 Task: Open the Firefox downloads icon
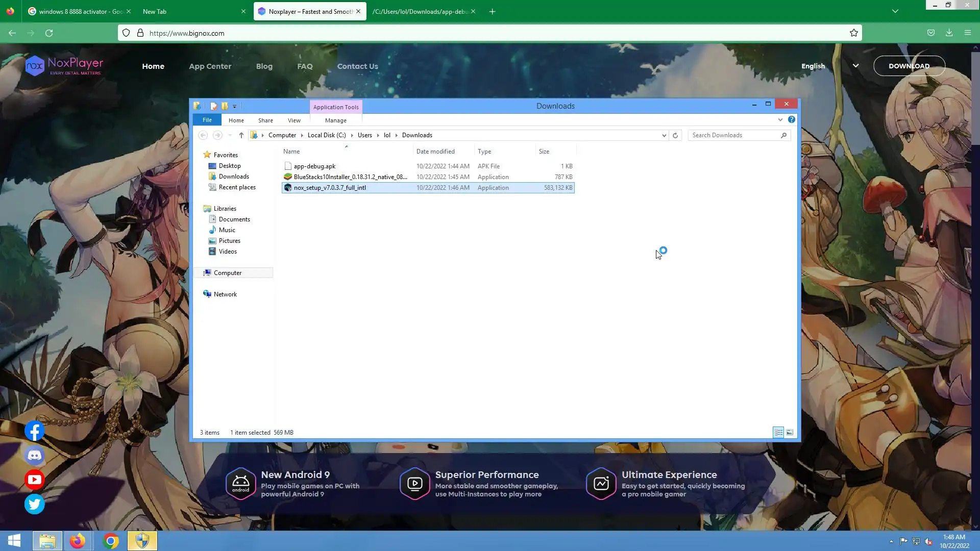pos(949,33)
